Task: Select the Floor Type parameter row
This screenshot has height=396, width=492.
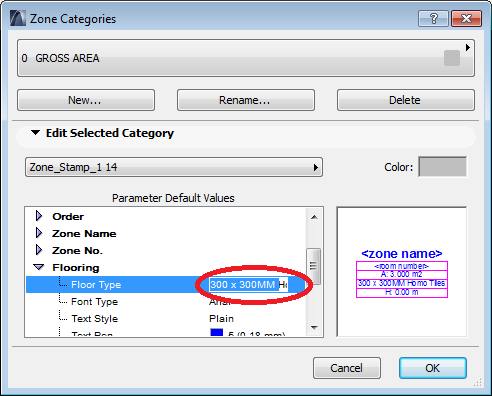Action: click(165, 285)
